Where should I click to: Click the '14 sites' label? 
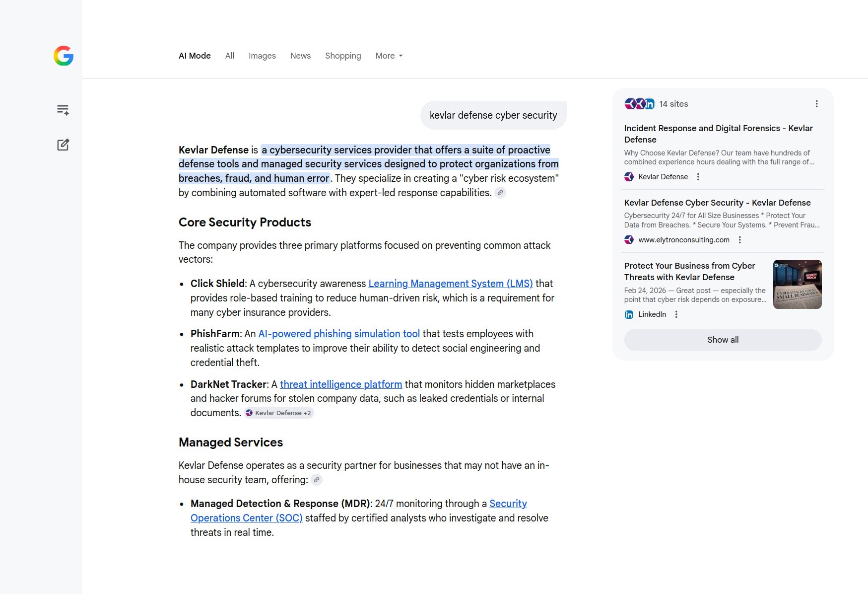[673, 104]
